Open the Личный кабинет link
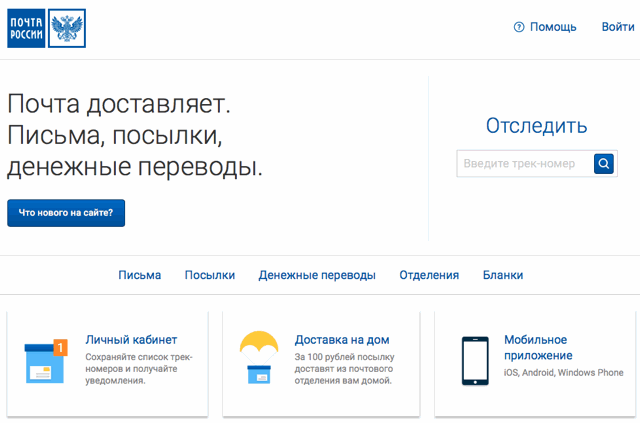 131,340
